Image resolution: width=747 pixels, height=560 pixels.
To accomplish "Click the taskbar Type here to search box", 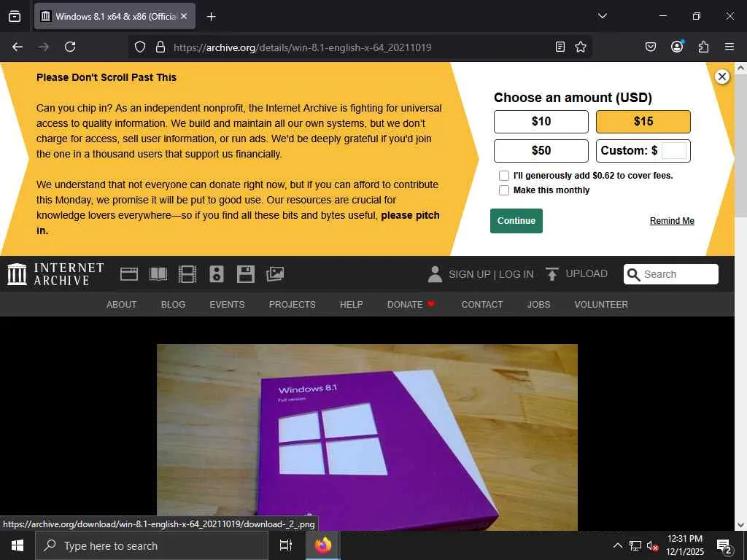I will pyautogui.click(x=152, y=545).
